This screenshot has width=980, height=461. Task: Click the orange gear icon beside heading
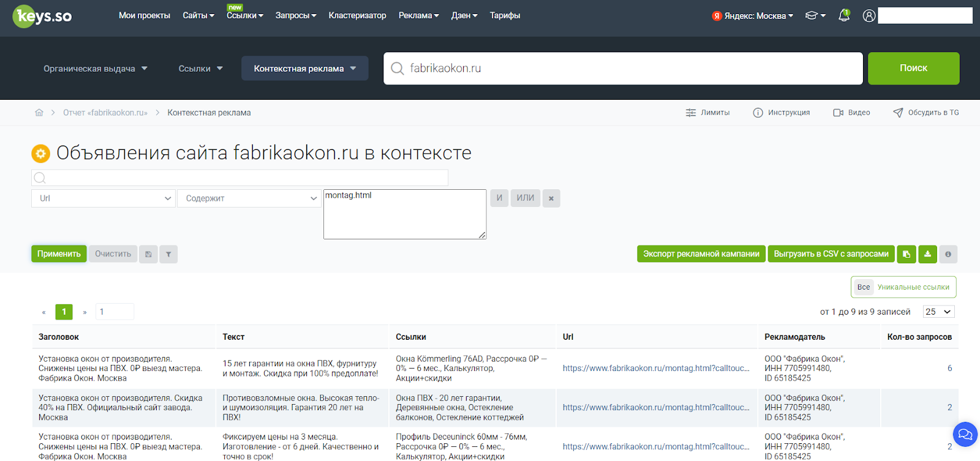click(40, 153)
